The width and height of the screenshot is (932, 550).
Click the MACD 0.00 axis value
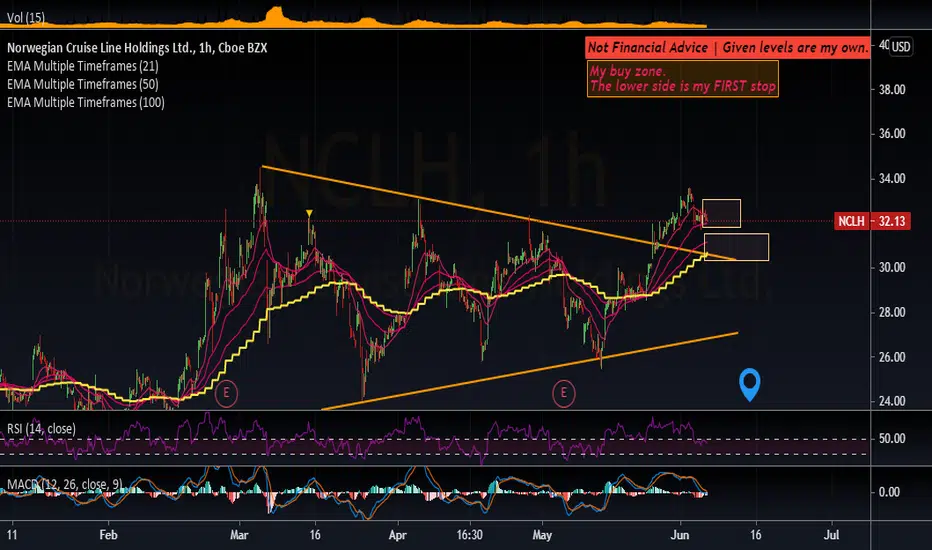coord(889,492)
